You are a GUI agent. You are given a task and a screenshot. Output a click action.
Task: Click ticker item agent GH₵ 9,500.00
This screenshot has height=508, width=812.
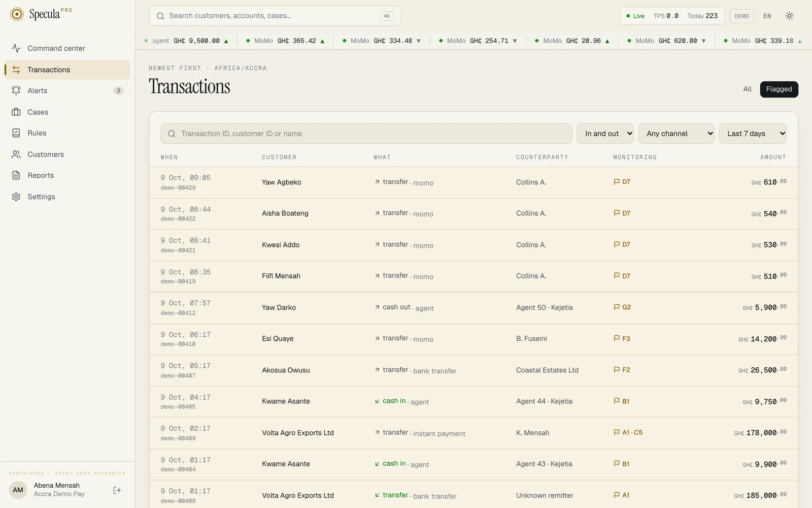186,41
